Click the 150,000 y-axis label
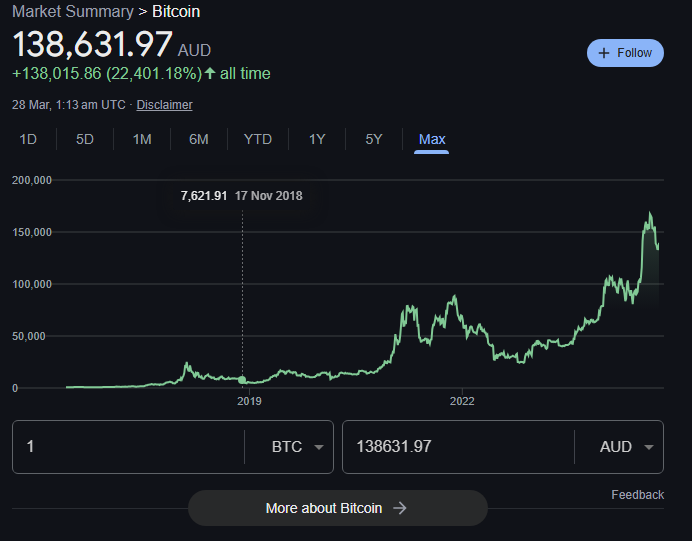692x541 pixels. (x=32, y=232)
